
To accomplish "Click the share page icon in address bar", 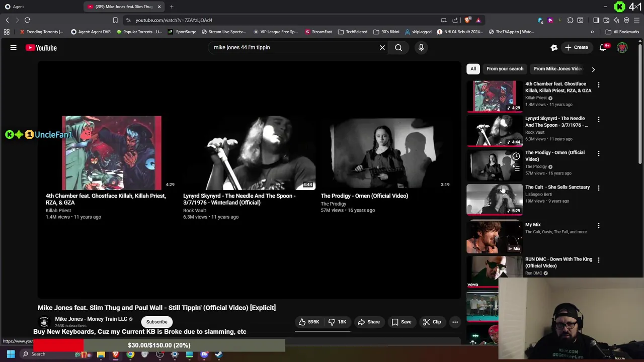I will tap(455, 20).
